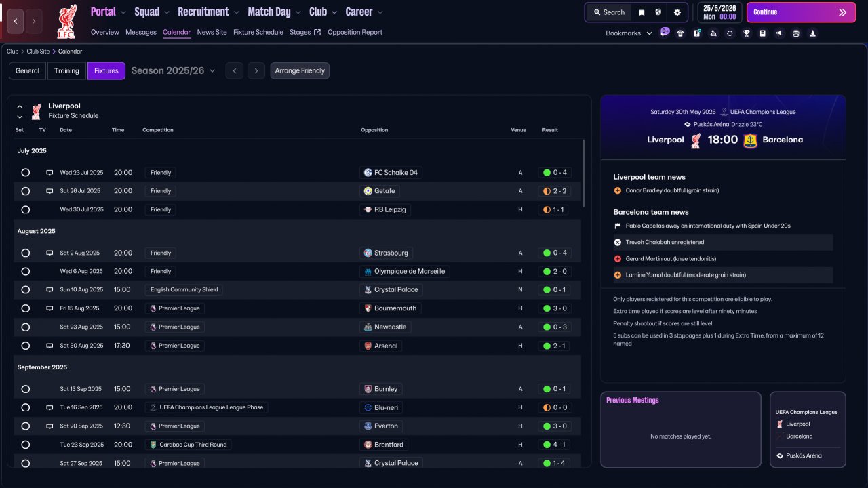Click the TV icon for Everton fixture
This screenshot has height=488, width=868.
(50, 426)
